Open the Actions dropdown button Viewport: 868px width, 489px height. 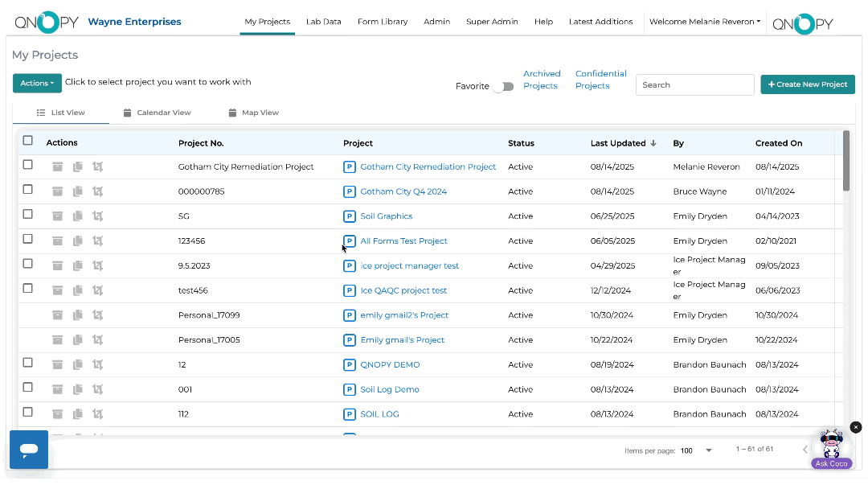tap(37, 83)
